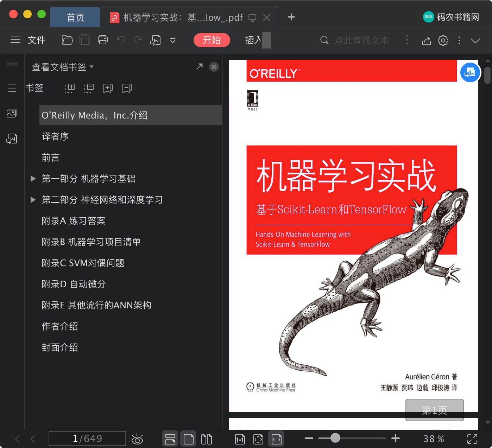
Task: Close the bookmark panel
Action: coord(214,67)
